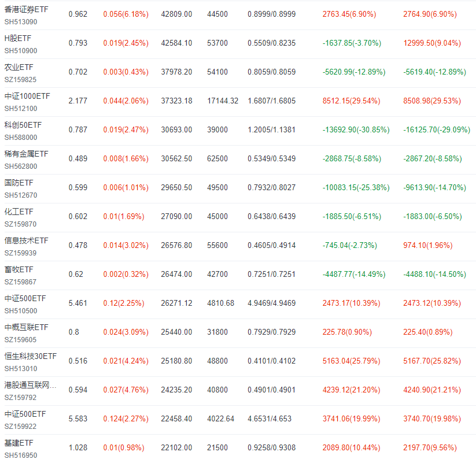Select market value 42809.00
The image size is (476, 463).
pos(176,14)
